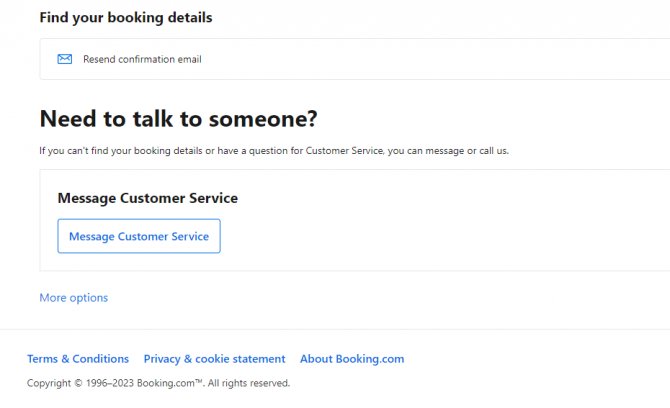Select the bold Message Customer Service card title
The width and height of the screenshot is (670, 408).
point(147,198)
